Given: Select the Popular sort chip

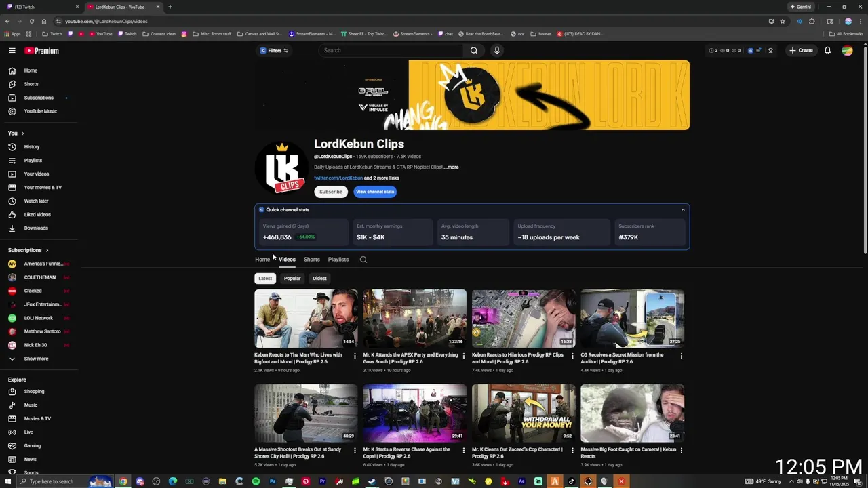Looking at the screenshot, I should 292,278.
